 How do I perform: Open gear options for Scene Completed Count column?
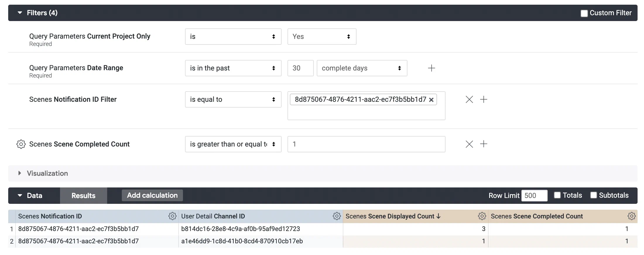[631, 216]
